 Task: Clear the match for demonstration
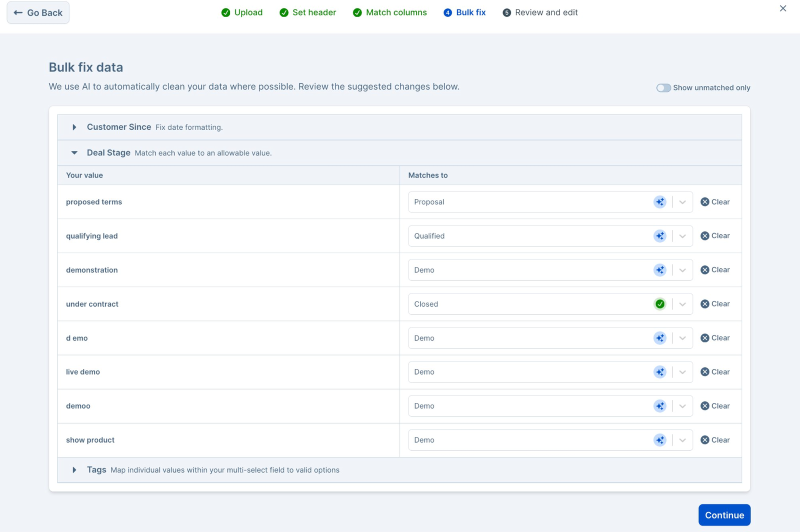click(x=715, y=270)
